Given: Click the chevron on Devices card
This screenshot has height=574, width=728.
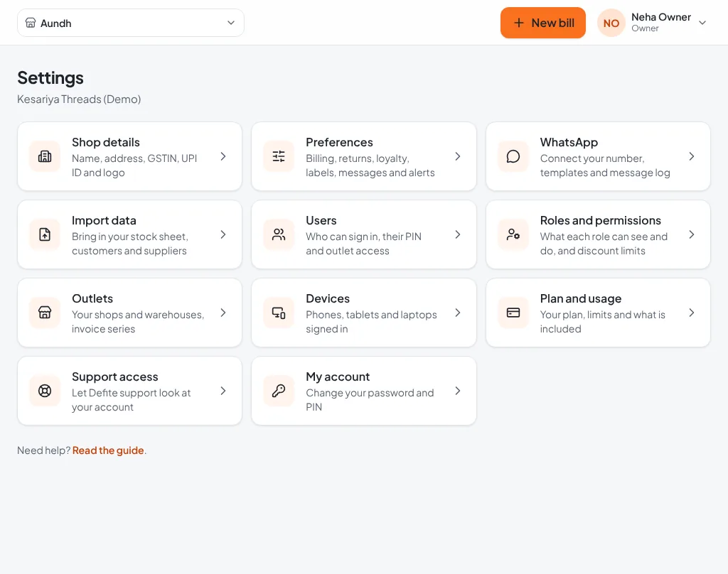Looking at the screenshot, I should tap(457, 313).
